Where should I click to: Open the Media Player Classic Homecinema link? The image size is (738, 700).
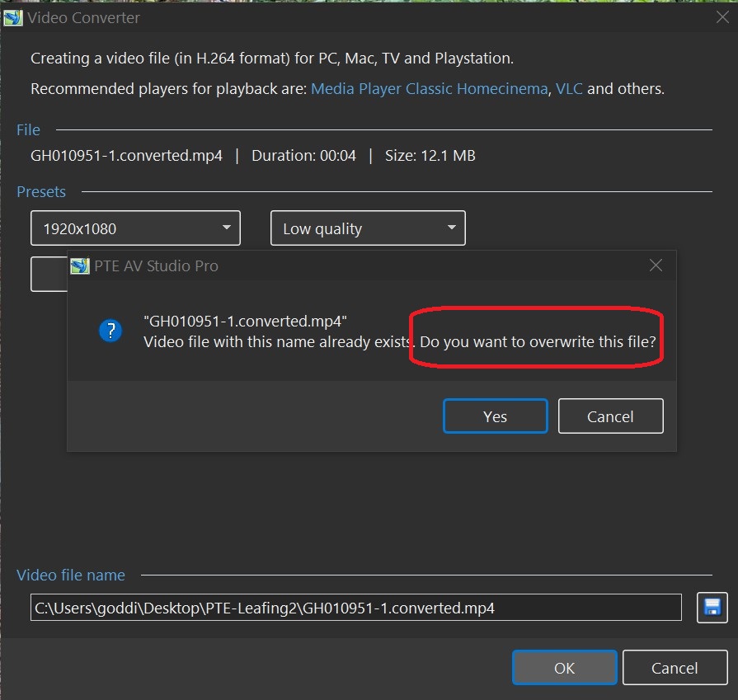tap(429, 89)
